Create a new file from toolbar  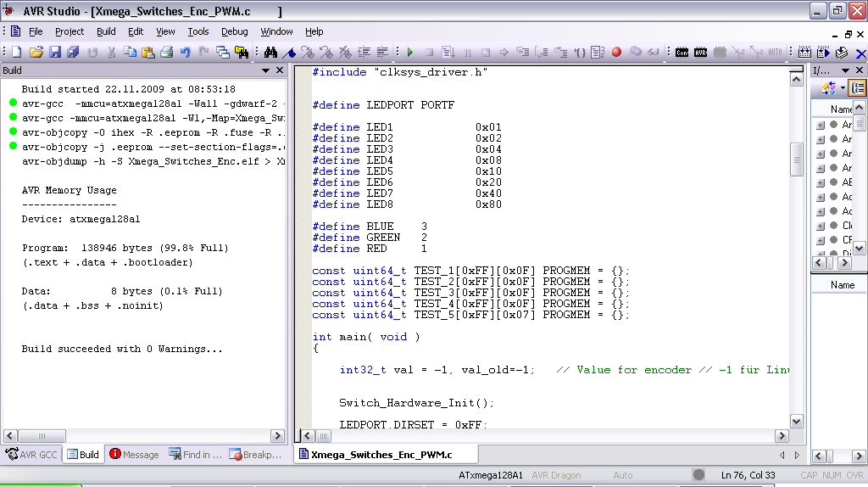tap(17, 52)
